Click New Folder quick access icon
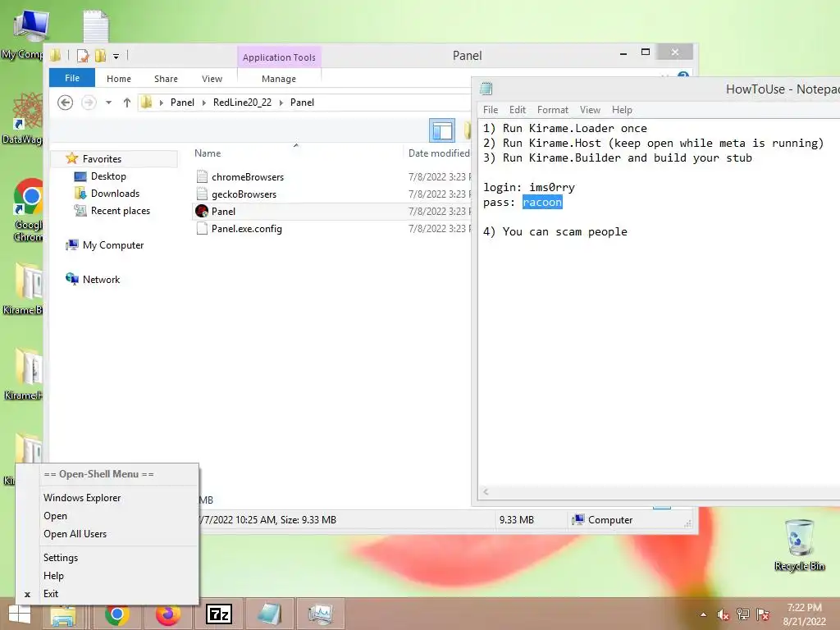840x630 pixels. pyautogui.click(x=100, y=55)
